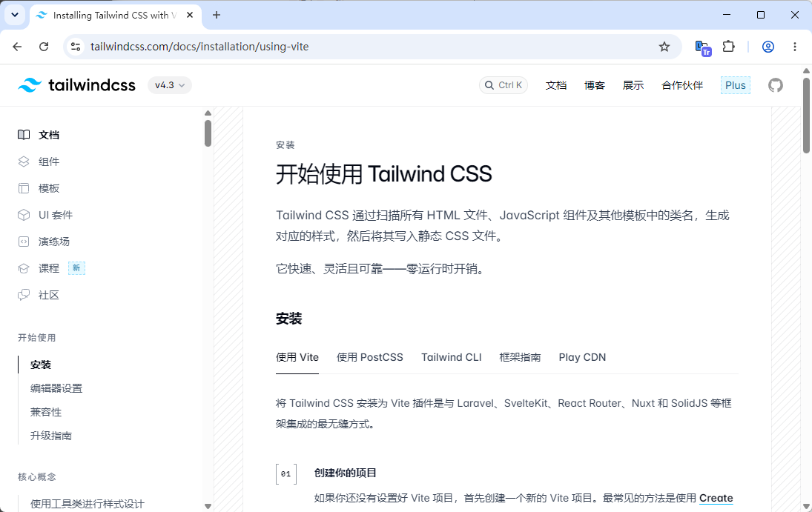812x512 pixels.
Task: Open the Chrome three-dot menu
Action: (794, 47)
